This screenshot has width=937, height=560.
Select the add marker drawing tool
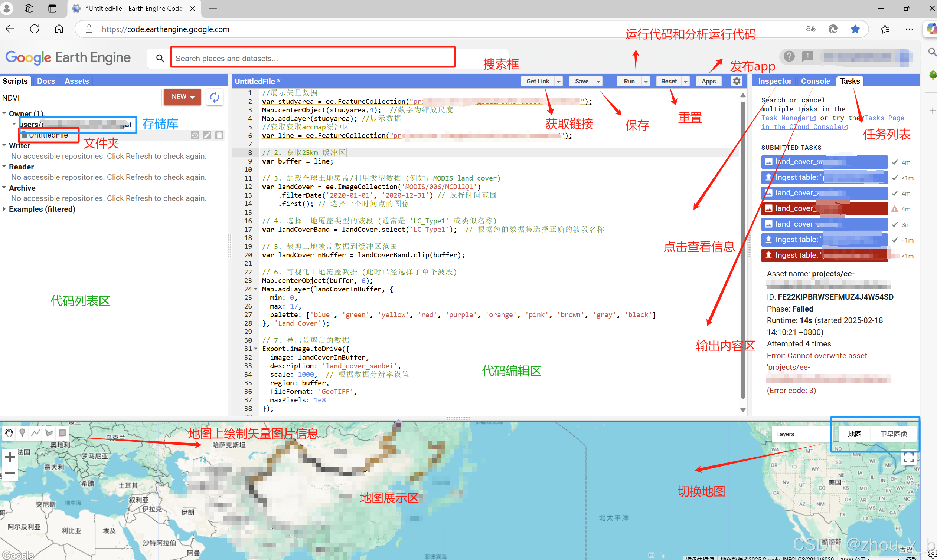tap(22, 433)
